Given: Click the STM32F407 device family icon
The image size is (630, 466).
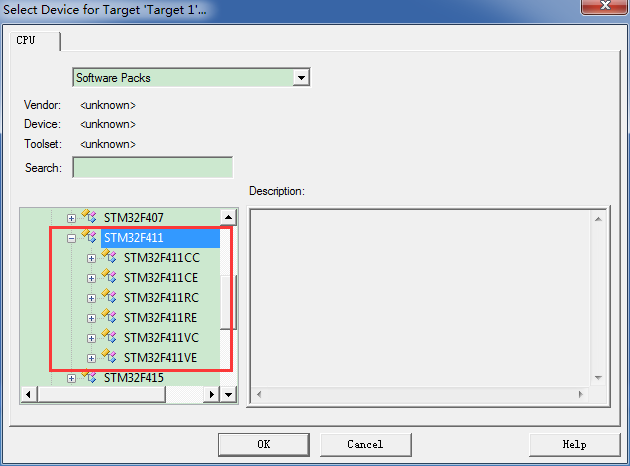Looking at the screenshot, I should click(89, 216).
